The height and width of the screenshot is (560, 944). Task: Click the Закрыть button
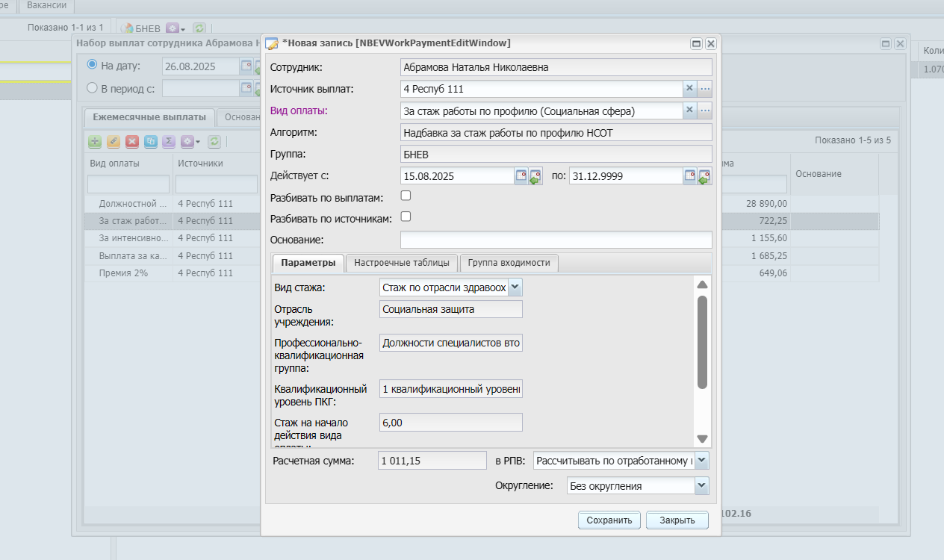[677, 520]
